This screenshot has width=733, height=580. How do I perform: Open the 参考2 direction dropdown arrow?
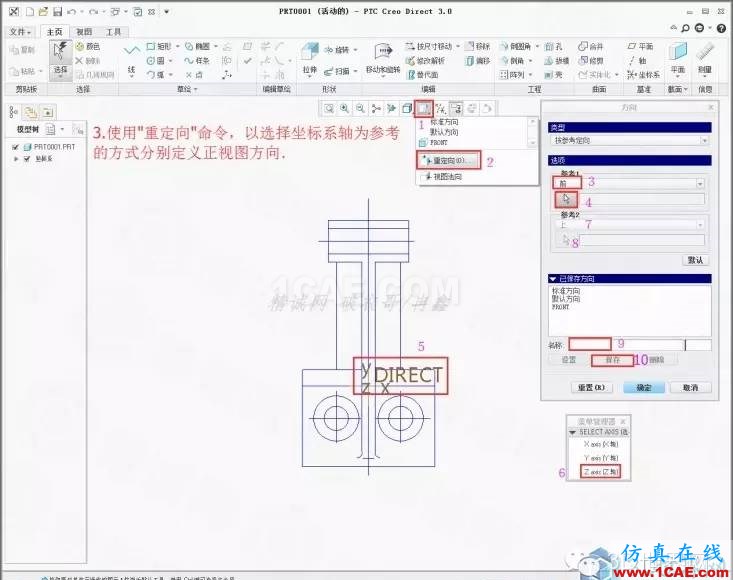tap(700, 225)
